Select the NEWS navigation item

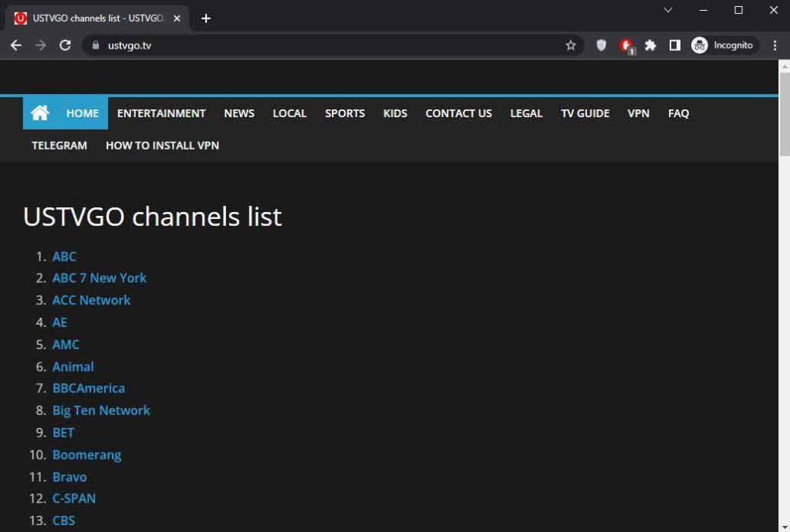click(238, 113)
